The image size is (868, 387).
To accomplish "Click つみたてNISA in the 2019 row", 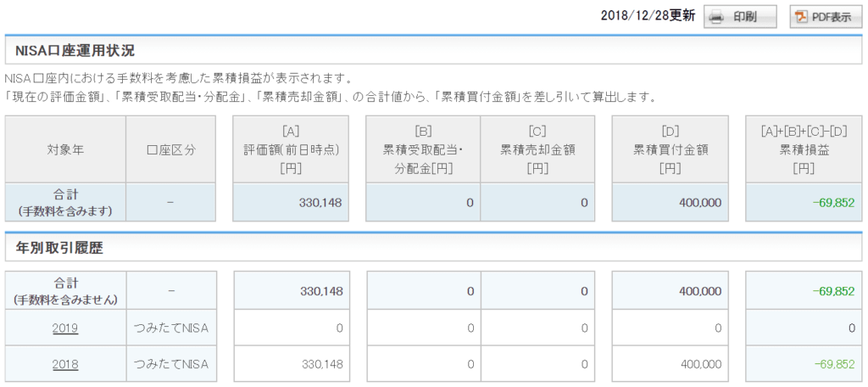I will (171, 328).
